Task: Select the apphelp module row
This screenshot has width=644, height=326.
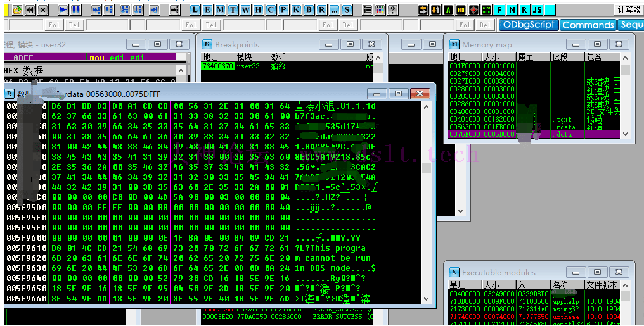Action: coord(534,301)
